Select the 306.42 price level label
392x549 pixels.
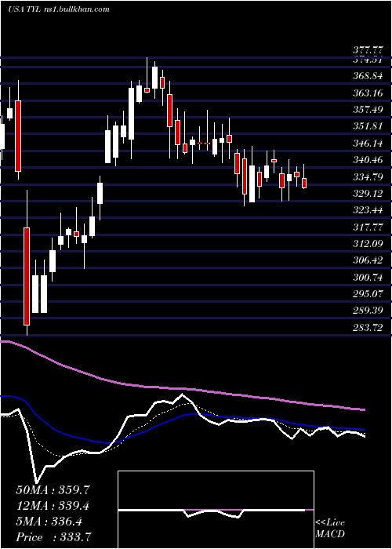coord(367,260)
